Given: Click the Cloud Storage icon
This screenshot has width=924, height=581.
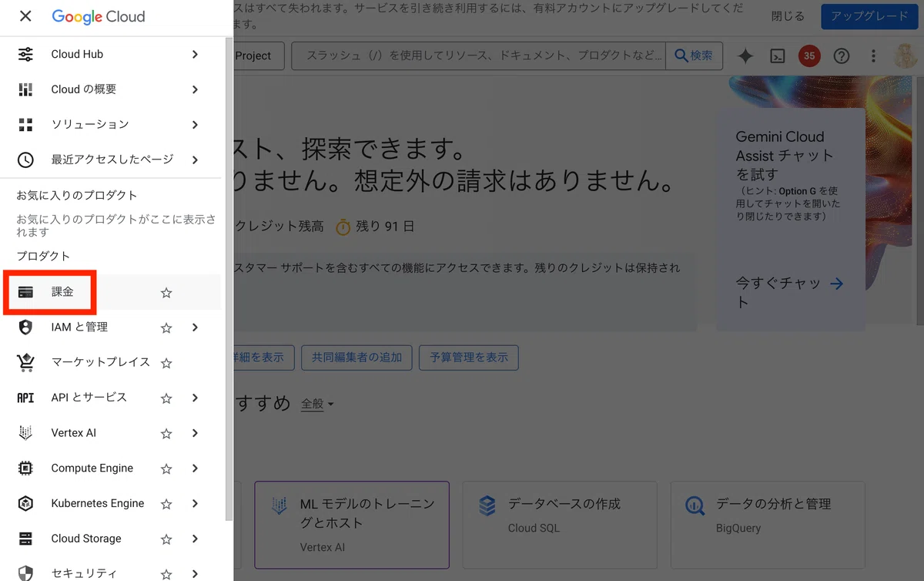Looking at the screenshot, I should [25, 539].
